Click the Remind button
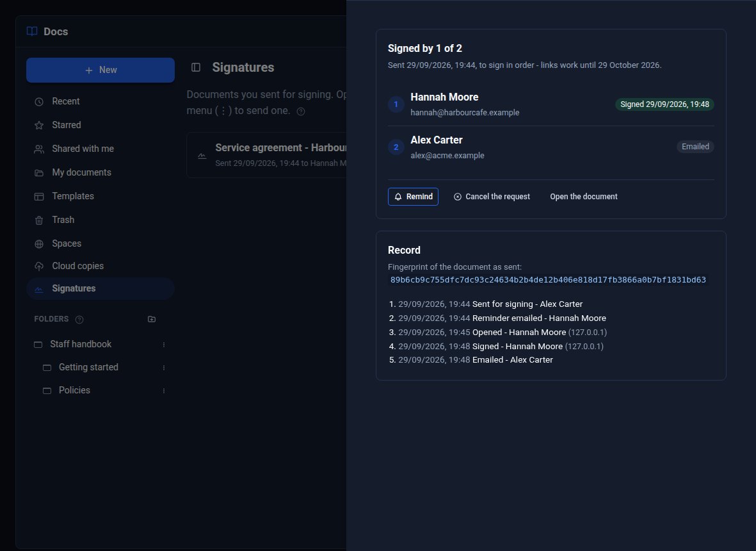Viewport: 756px width, 551px height. coord(413,197)
